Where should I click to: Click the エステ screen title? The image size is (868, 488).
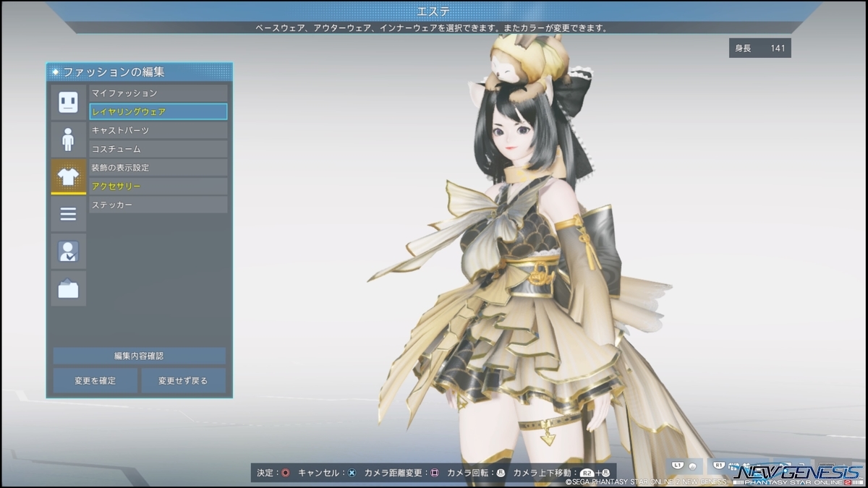[433, 11]
